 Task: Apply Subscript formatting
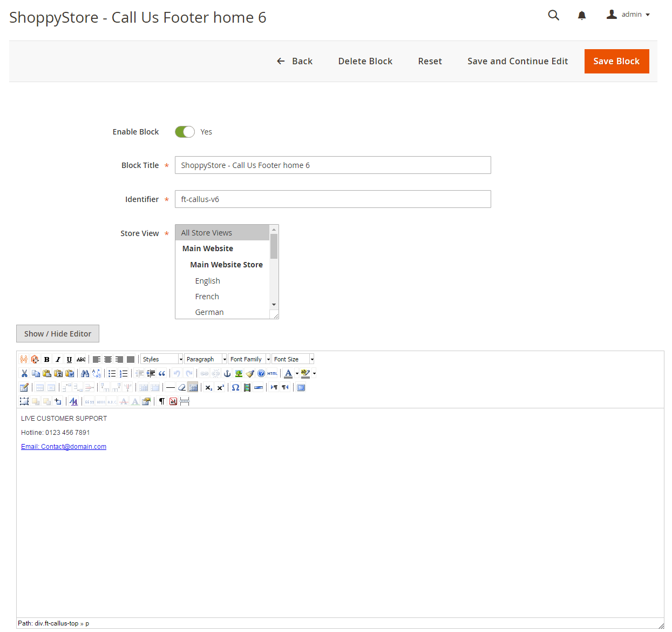(x=209, y=387)
